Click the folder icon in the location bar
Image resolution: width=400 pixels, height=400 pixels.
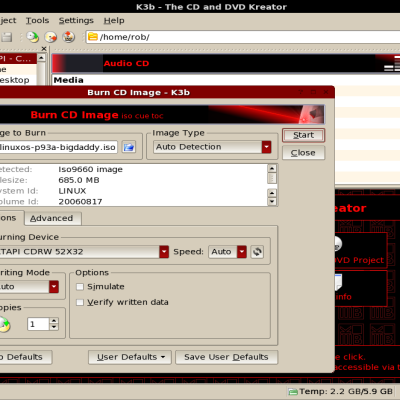pyautogui.click(x=93, y=37)
